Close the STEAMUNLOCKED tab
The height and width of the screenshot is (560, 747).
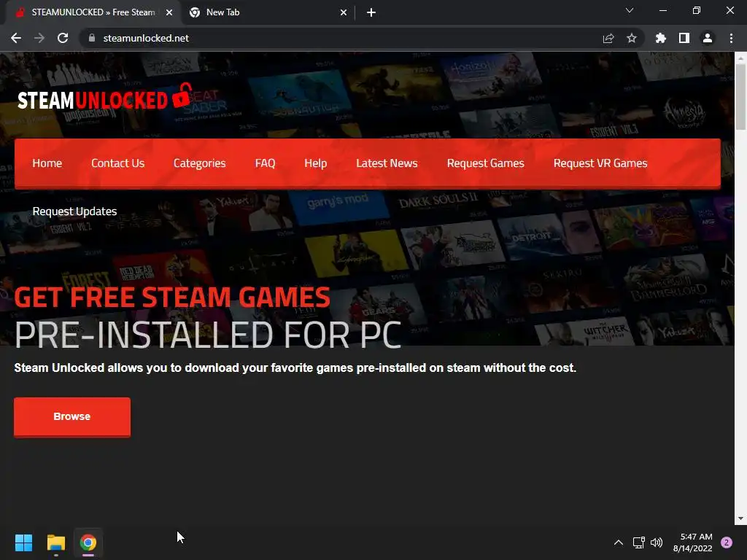[x=169, y=12]
